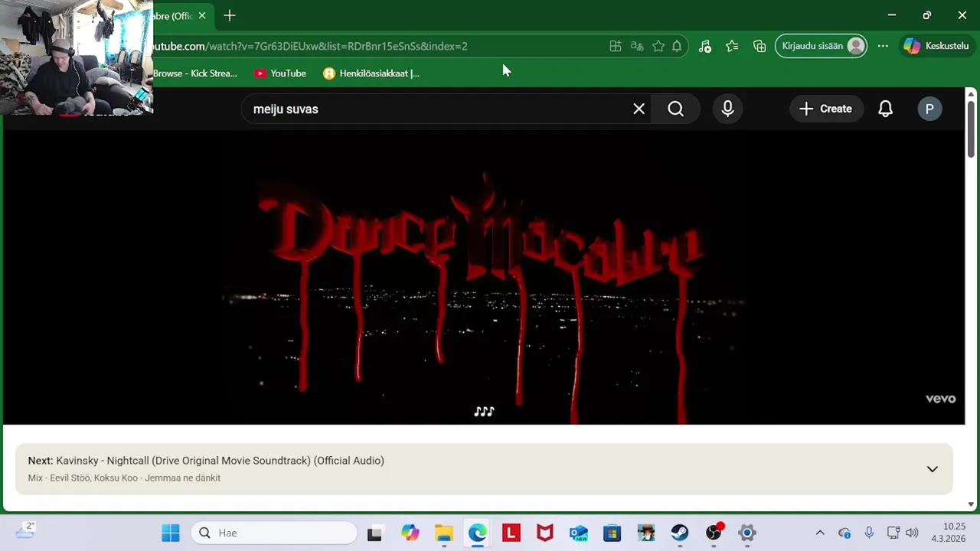980x551 pixels.
Task: Open YouTube notifications bell
Action: coord(885,109)
